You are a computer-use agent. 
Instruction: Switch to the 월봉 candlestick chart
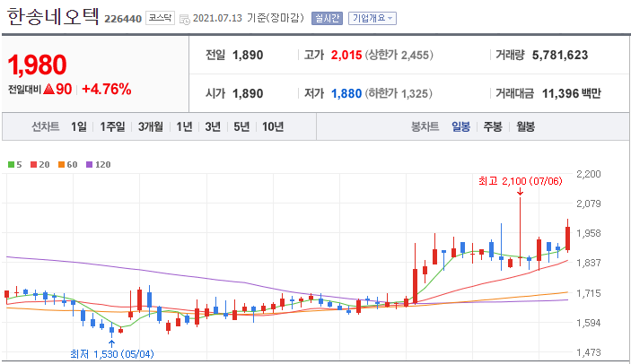coord(526,127)
